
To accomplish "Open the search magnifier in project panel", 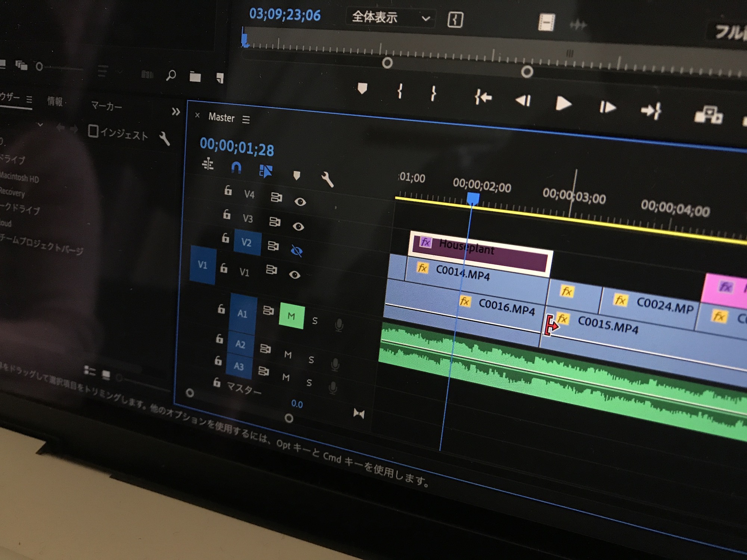I will [171, 75].
